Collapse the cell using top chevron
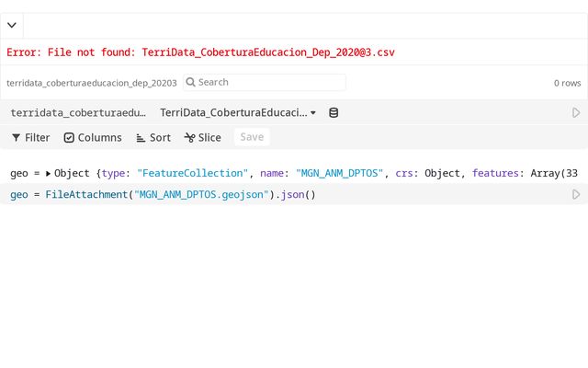The height and width of the screenshot is (368, 588). pyautogui.click(x=11, y=26)
